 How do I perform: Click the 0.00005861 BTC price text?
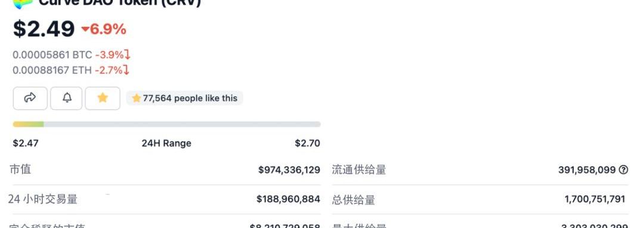pyautogui.click(x=52, y=55)
